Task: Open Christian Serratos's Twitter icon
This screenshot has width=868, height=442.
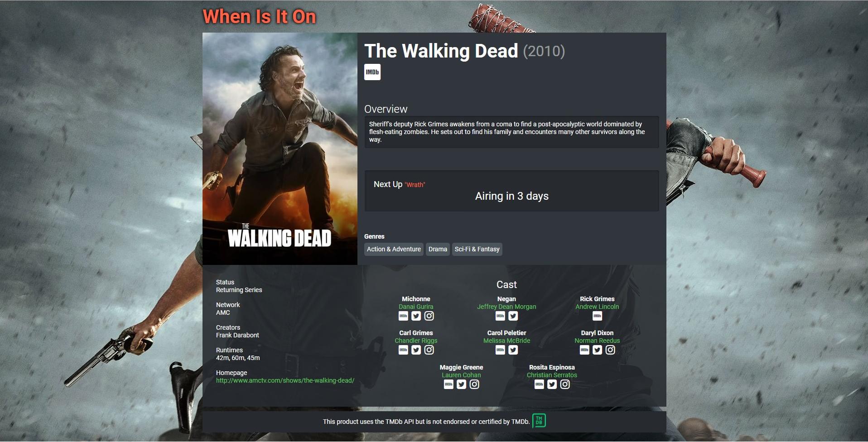Action: [x=552, y=384]
